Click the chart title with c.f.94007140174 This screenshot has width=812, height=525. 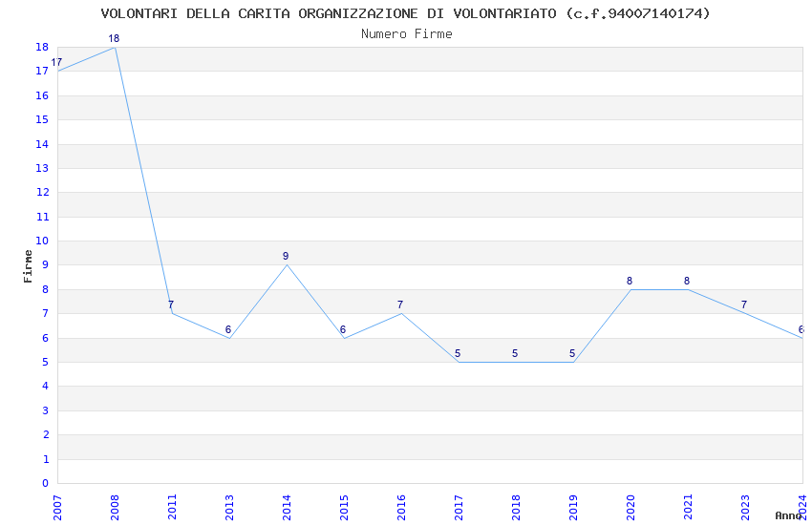tap(405, 13)
